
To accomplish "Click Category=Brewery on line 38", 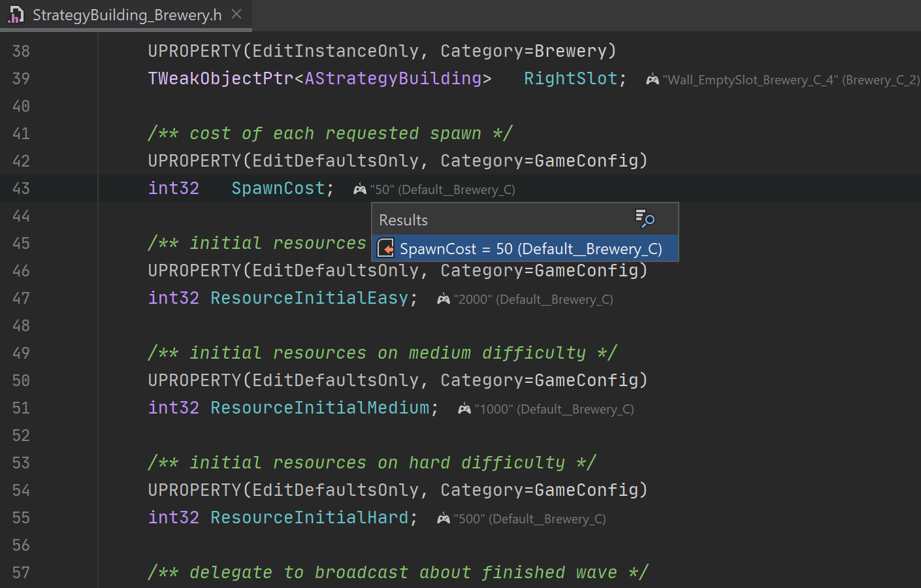I will pyautogui.click(x=524, y=51).
